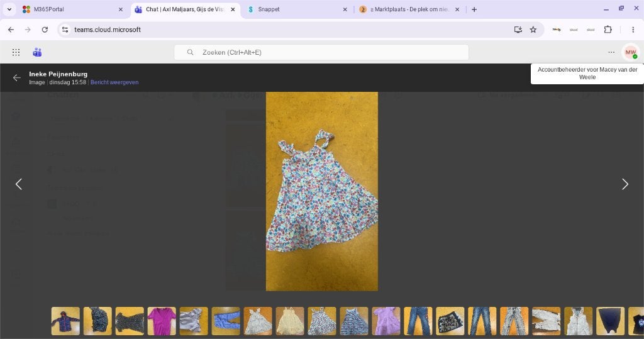Go back from the image viewer
644x339 pixels.
[x=16, y=77]
